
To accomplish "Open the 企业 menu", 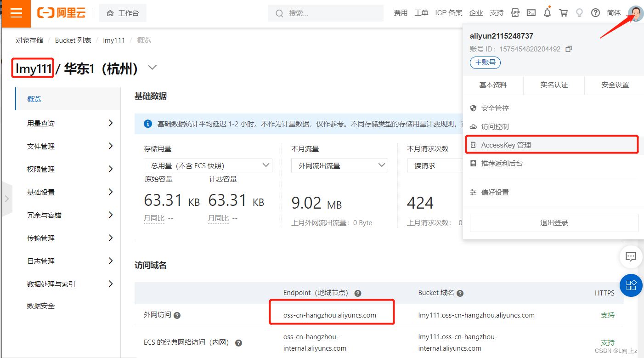I will pyautogui.click(x=476, y=13).
